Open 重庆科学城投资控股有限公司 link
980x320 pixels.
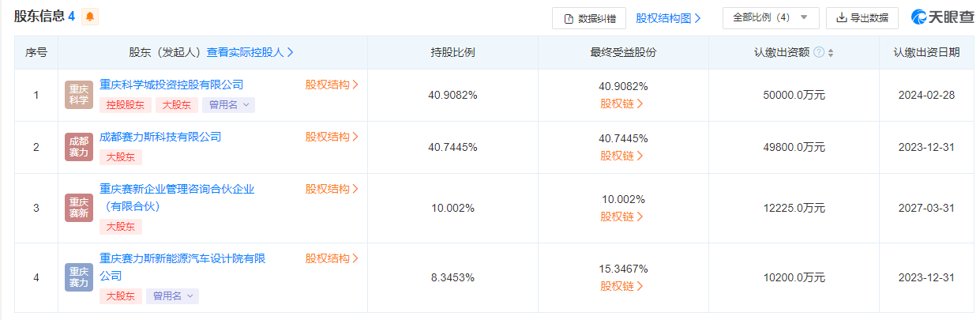[171, 85]
